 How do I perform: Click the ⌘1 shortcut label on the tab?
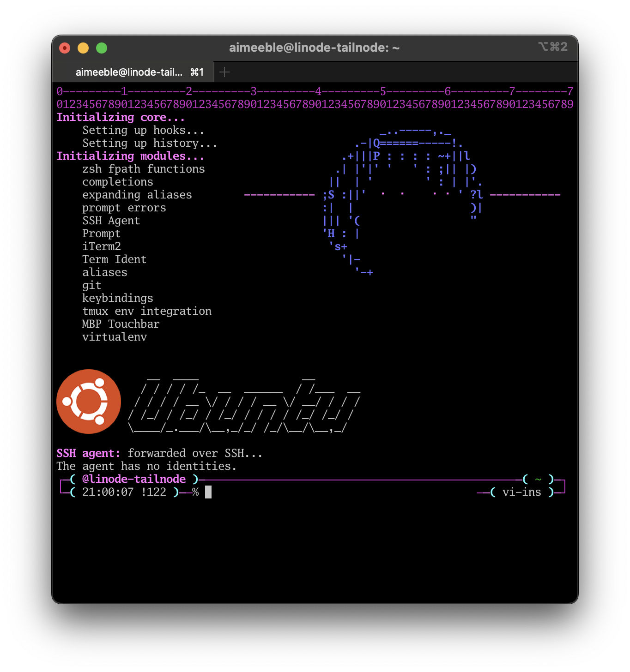coord(197,72)
